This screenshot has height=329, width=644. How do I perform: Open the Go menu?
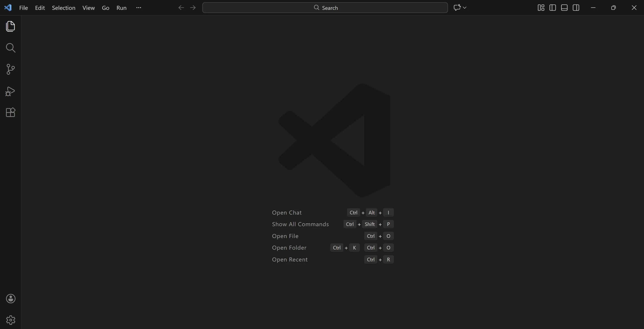[105, 8]
